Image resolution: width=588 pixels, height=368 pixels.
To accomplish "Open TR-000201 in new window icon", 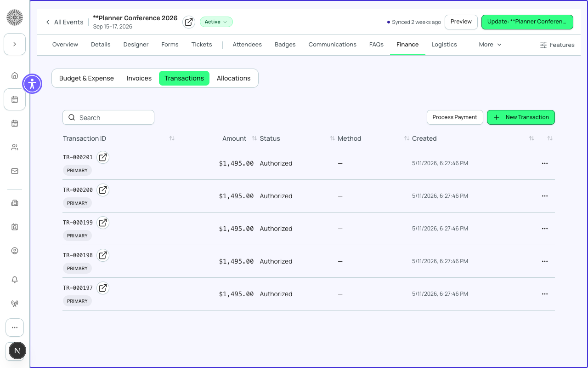I will (x=103, y=157).
